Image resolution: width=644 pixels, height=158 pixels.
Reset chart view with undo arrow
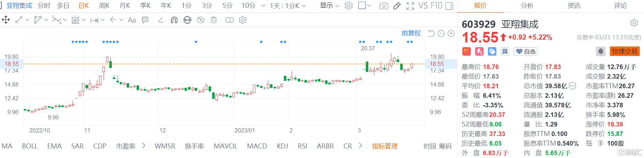(x=431, y=33)
